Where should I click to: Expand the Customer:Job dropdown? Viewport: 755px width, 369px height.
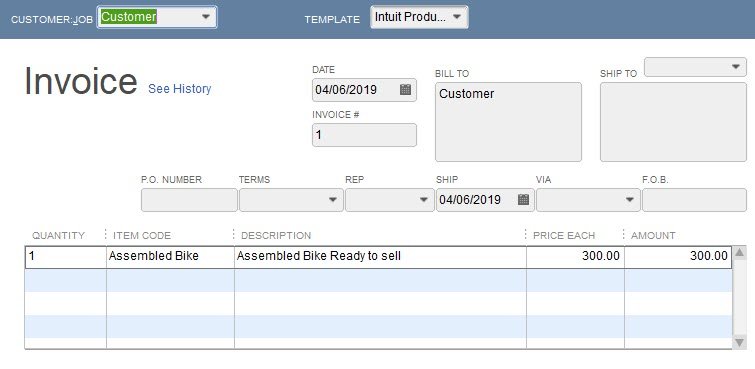tap(206, 17)
